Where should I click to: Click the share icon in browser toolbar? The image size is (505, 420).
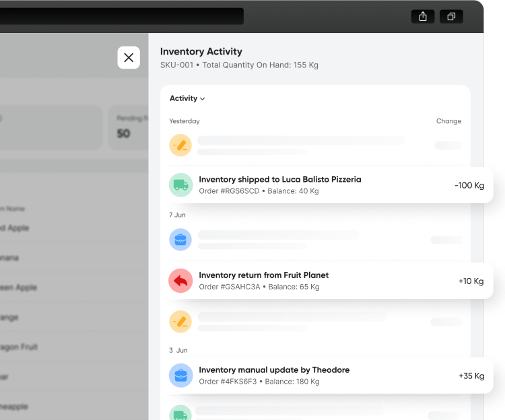pyautogui.click(x=422, y=17)
